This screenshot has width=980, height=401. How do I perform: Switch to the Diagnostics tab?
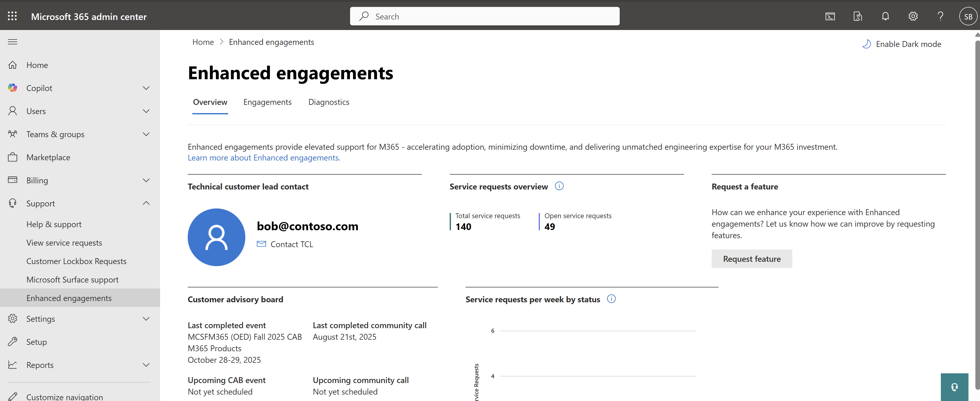click(x=328, y=102)
